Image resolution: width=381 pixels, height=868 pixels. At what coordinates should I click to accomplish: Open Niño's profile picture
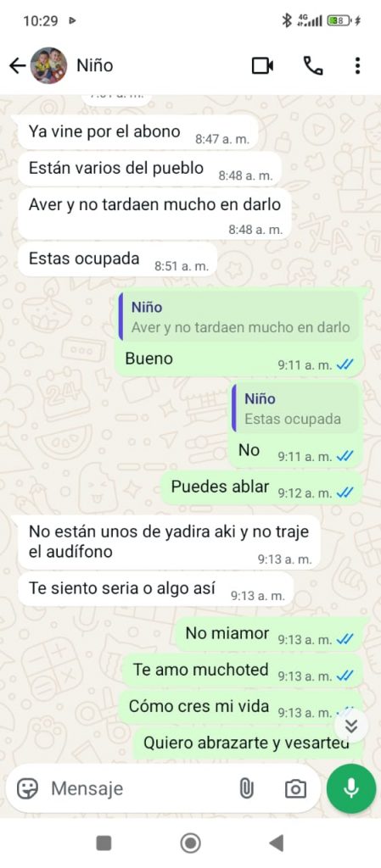[48, 65]
